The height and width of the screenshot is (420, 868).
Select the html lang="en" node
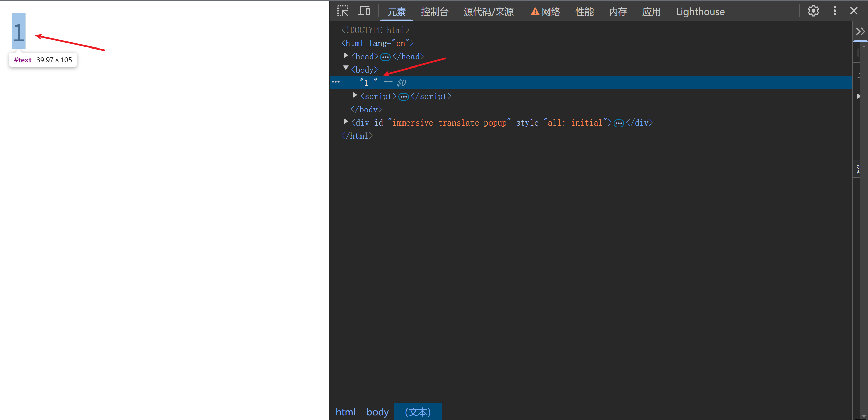(x=377, y=43)
